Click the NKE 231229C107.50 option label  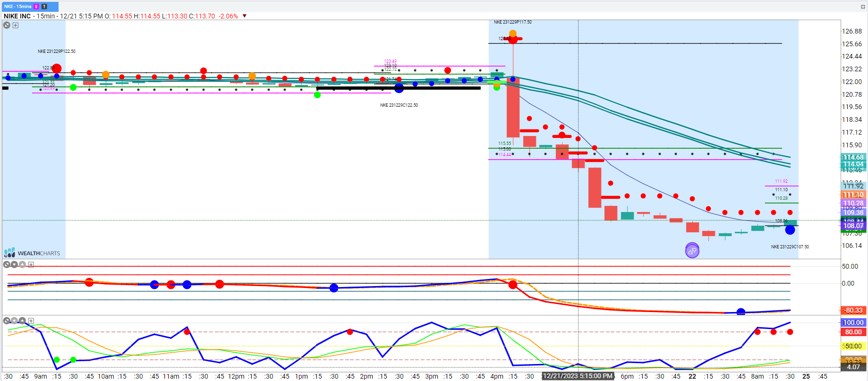coord(790,247)
